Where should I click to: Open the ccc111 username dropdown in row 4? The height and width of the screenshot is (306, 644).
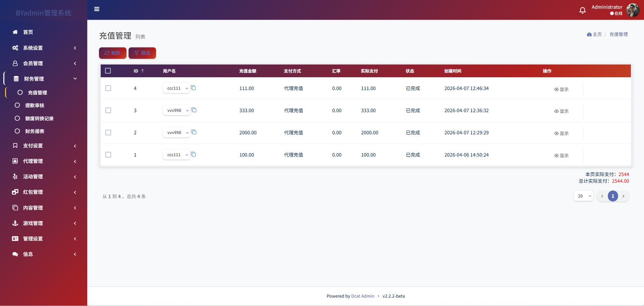[x=177, y=88]
